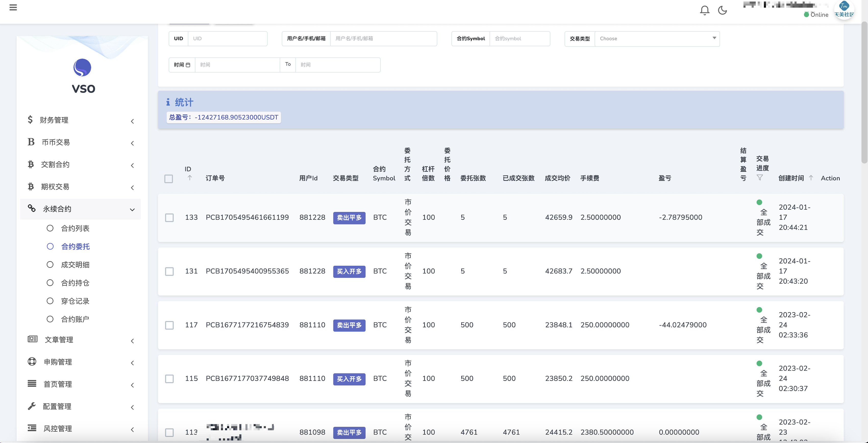The height and width of the screenshot is (443, 868).
Task: Tick the checkbox for order 133
Action: pos(169,218)
